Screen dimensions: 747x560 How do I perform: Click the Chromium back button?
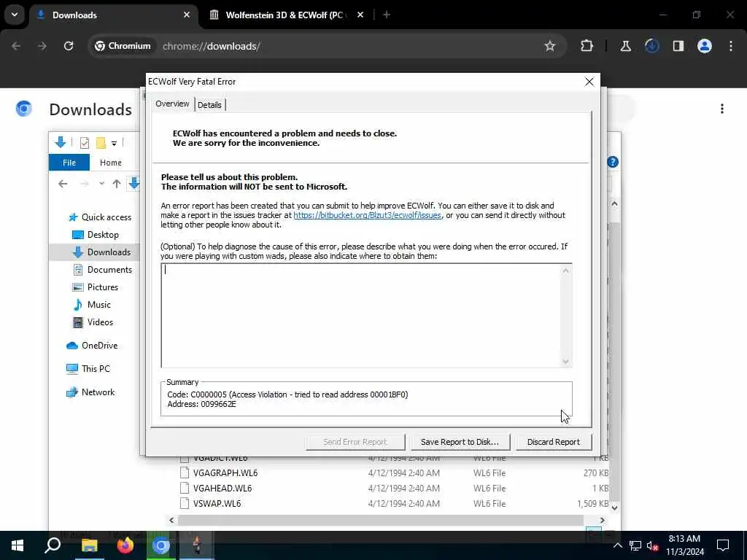[x=16, y=46]
